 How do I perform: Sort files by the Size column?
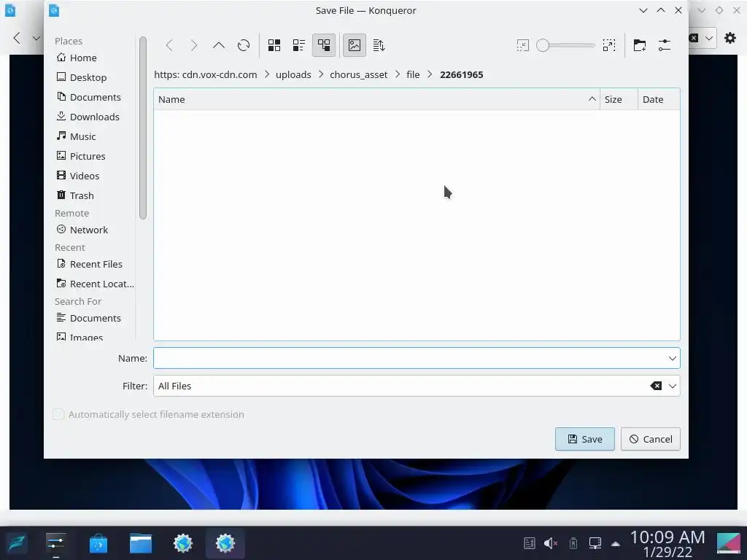(x=619, y=99)
